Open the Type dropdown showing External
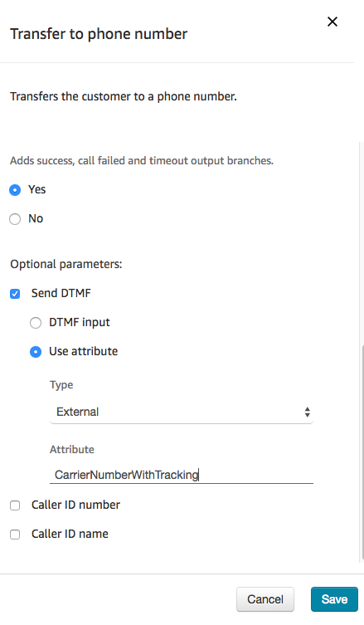Screen dimensions: 364x625 tap(182, 412)
